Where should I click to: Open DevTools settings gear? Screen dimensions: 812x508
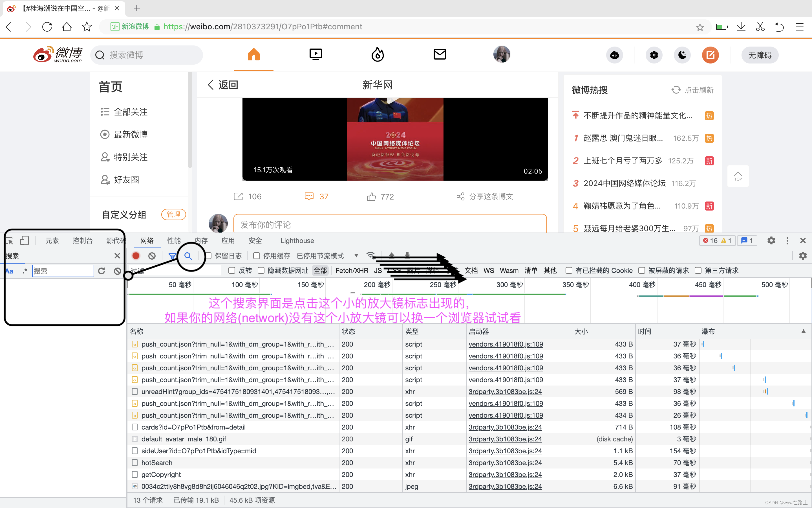pos(771,240)
